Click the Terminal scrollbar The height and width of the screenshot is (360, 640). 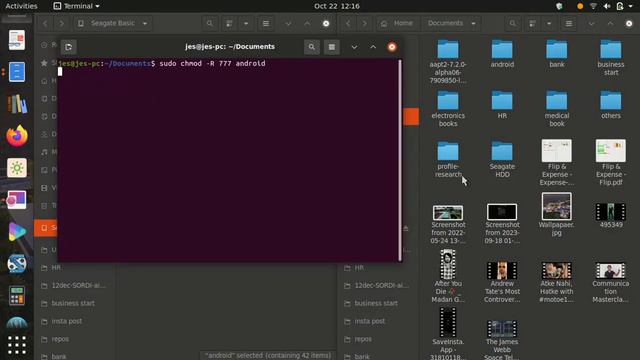pyautogui.click(x=400, y=160)
